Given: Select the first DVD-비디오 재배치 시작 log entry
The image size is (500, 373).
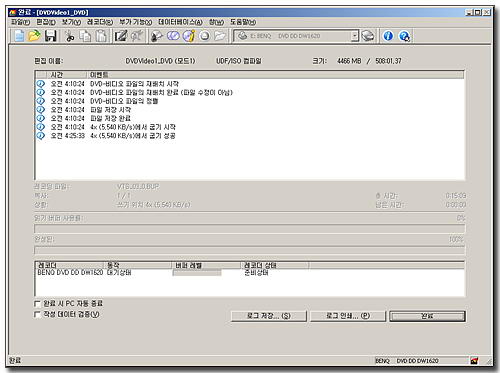Looking at the screenshot, I should (134, 84).
